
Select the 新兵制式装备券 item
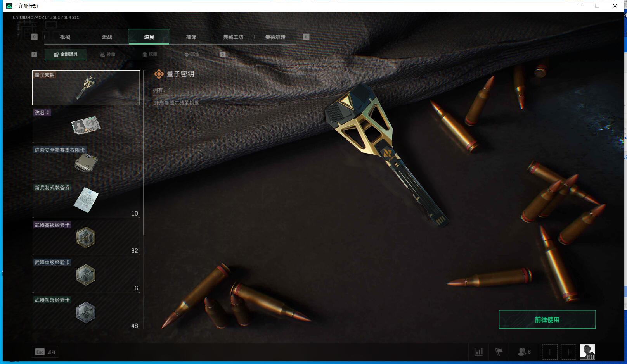[86, 200]
